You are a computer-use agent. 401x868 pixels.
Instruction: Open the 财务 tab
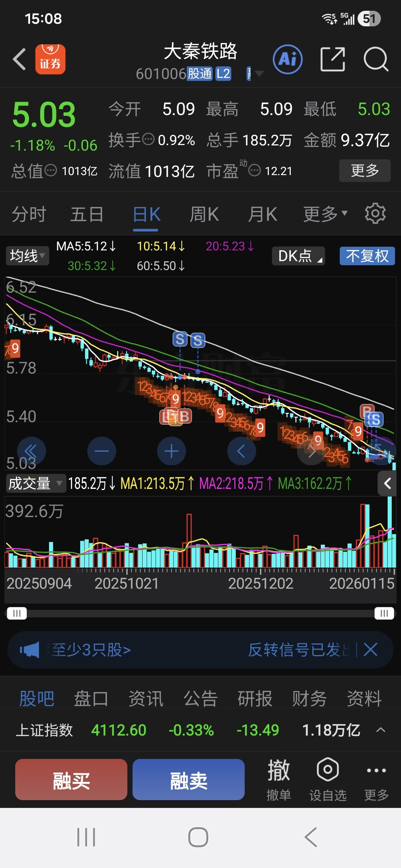click(310, 699)
